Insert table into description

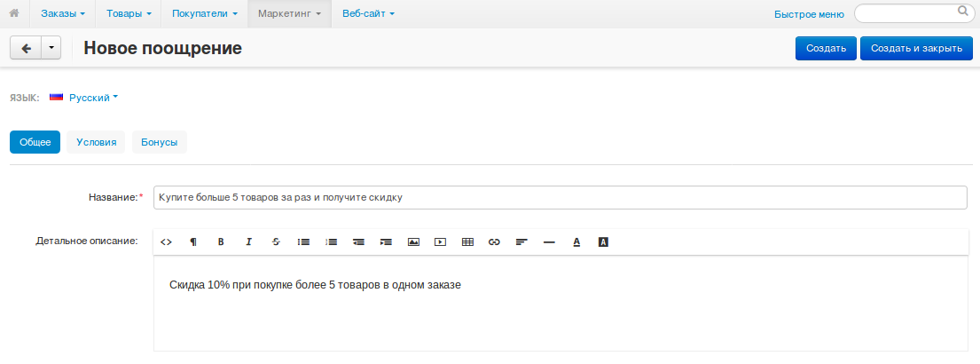click(x=467, y=242)
